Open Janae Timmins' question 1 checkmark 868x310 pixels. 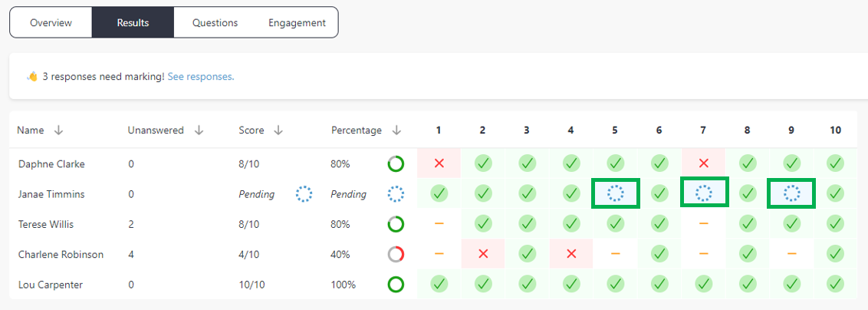click(439, 193)
